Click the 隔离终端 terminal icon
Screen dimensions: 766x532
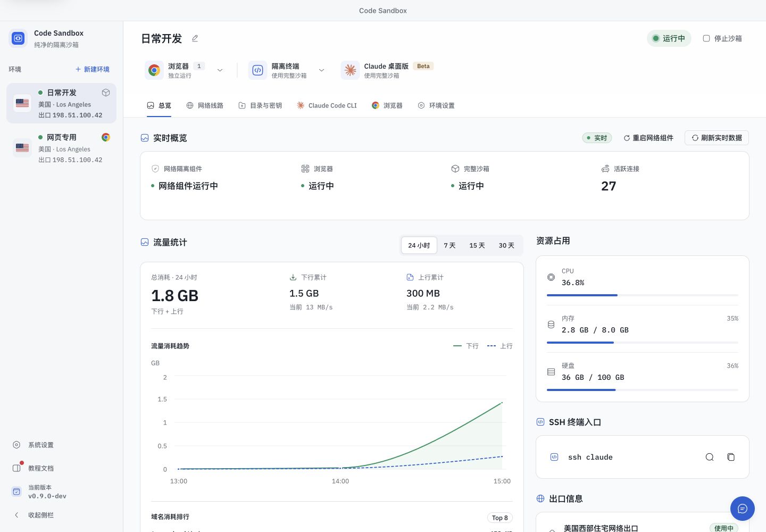[x=257, y=70]
